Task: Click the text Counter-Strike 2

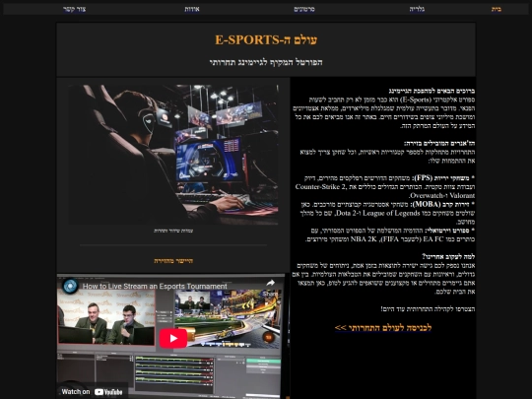Action: [x=320, y=186]
